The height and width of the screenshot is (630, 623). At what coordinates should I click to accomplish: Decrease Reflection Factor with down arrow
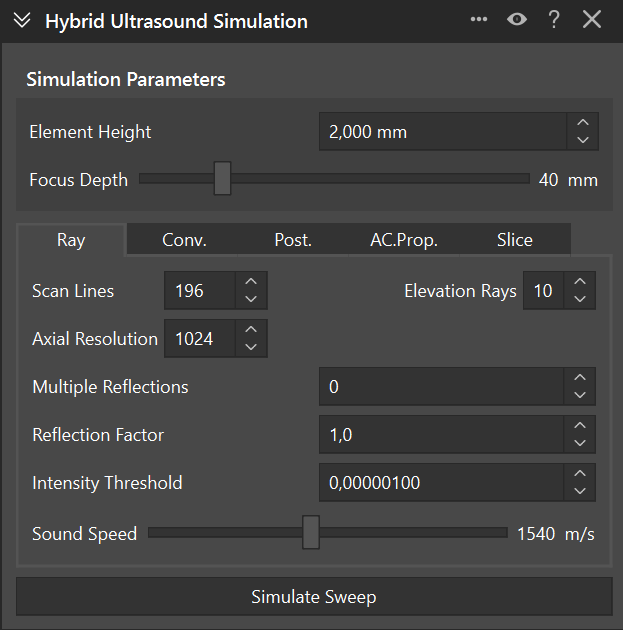click(x=580, y=443)
